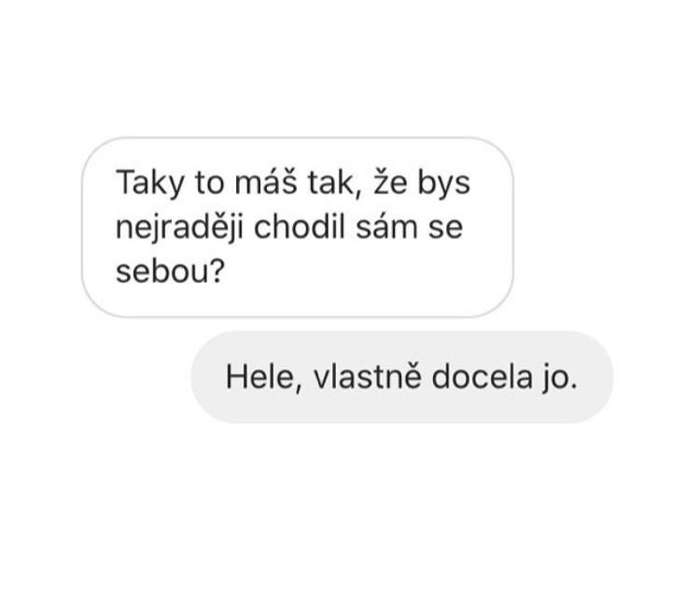Screen dimensions: 700x608
Task: Click the word 'se' ending the second line
Action: (x=445, y=228)
